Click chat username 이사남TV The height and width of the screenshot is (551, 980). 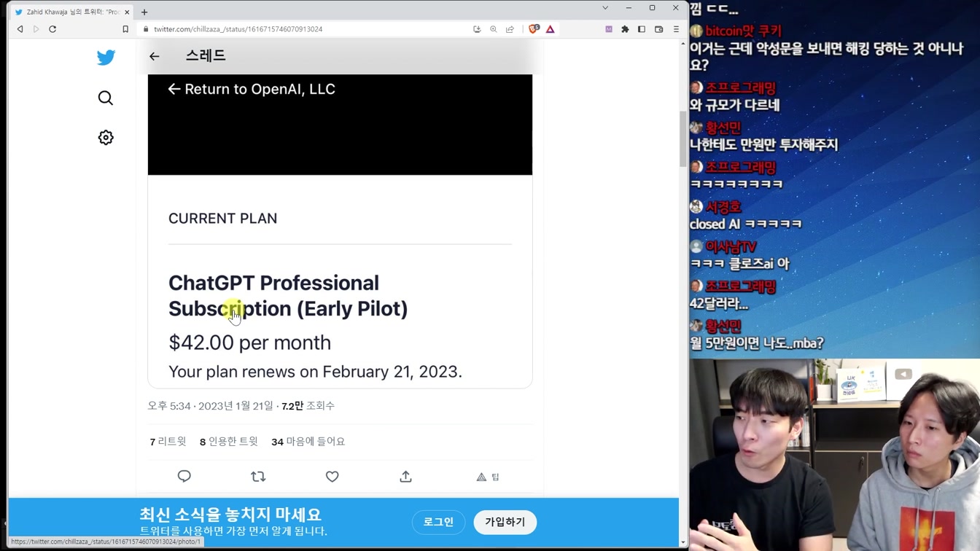pos(731,247)
